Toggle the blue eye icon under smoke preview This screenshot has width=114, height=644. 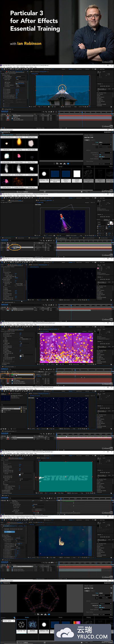[x=68, y=164]
